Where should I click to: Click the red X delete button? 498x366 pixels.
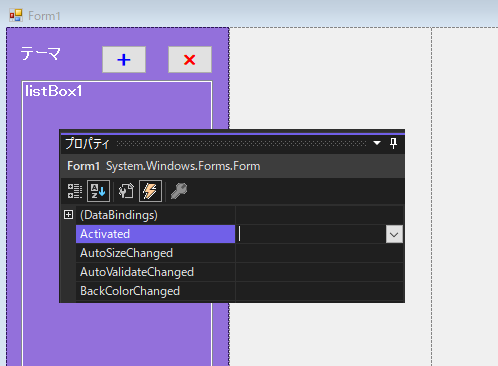tap(190, 60)
